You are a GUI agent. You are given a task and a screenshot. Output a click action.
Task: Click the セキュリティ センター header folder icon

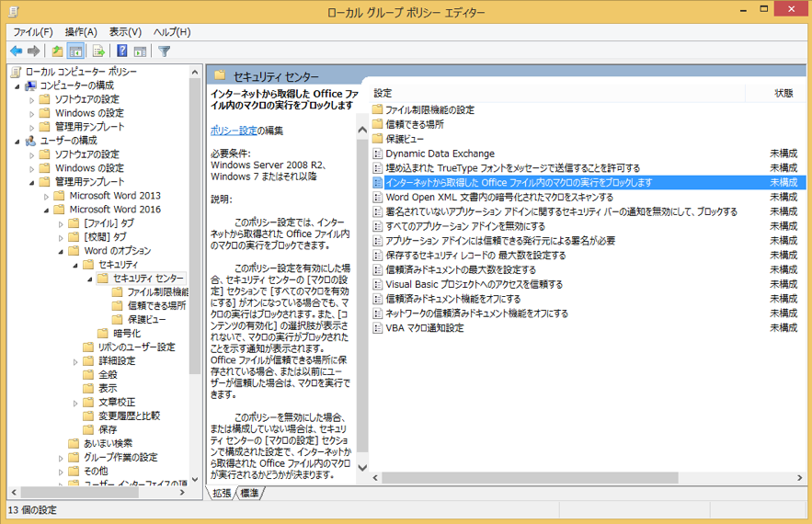point(220,75)
